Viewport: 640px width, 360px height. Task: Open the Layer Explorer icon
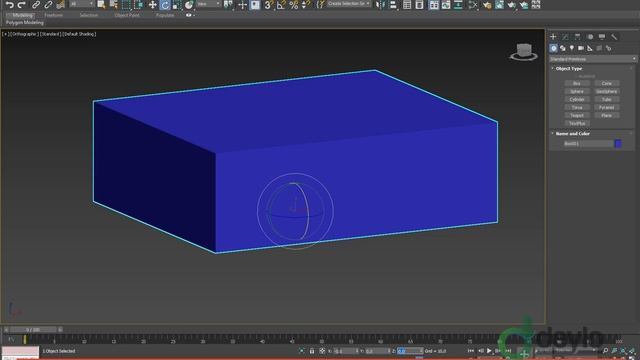click(419, 5)
